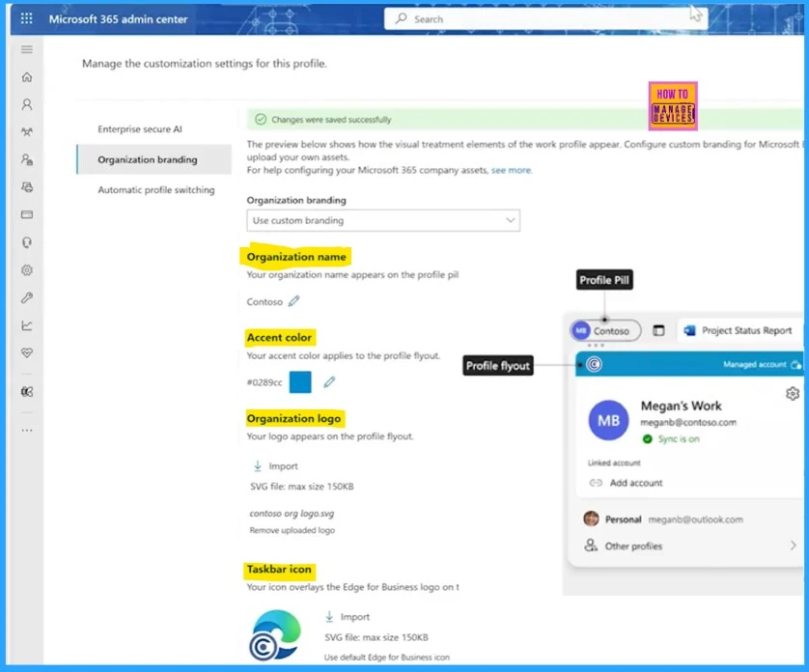The height and width of the screenshot is (672, 809).
Task: Open Users icon in left sidebar
Action: point(27,105)
